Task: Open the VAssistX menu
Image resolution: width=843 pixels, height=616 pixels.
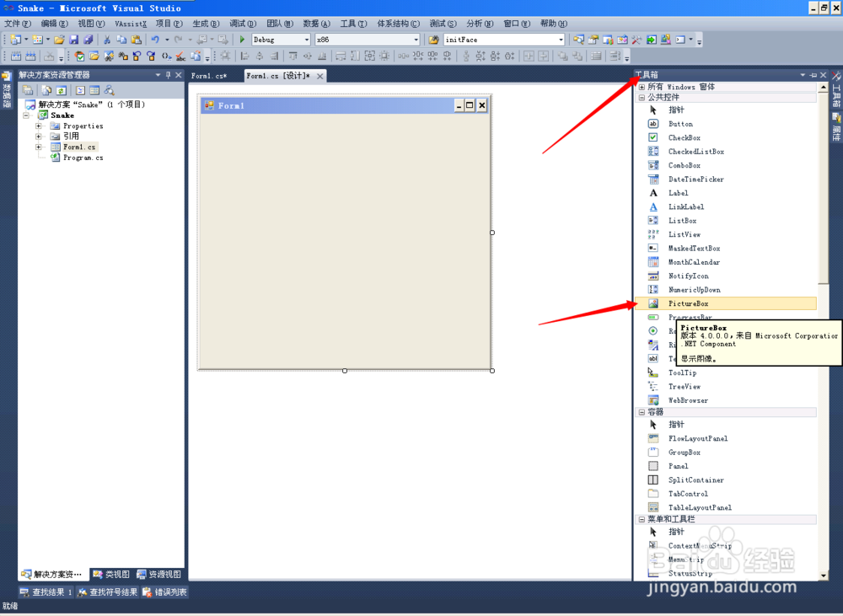Action: tap(131, 24)
